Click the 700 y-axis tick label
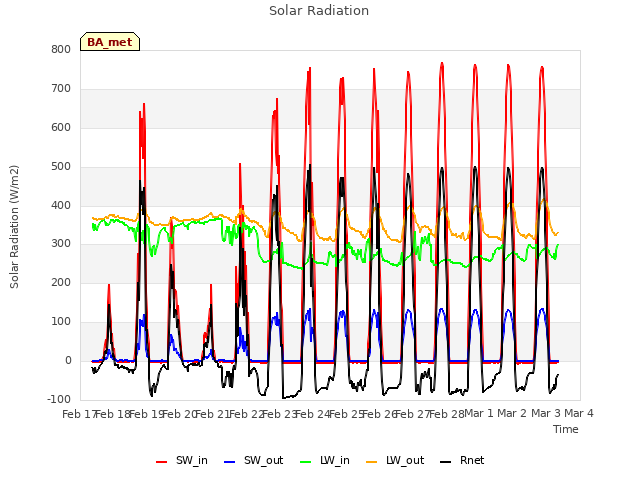 61,88
